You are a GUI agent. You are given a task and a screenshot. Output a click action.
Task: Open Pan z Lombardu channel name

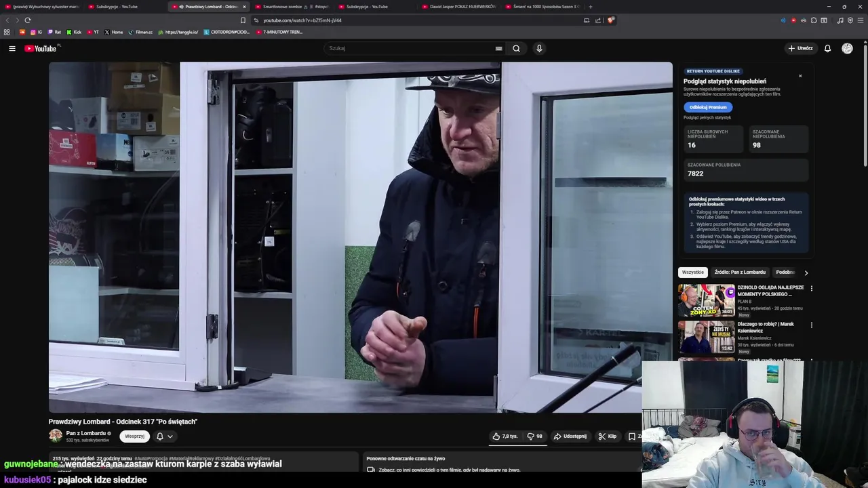click(x=86, y=433)
